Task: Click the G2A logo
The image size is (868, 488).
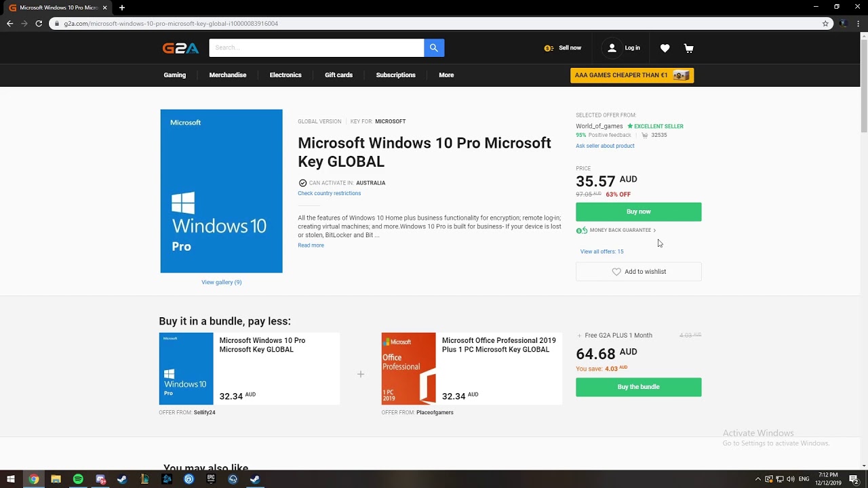Action: (180, 48)
